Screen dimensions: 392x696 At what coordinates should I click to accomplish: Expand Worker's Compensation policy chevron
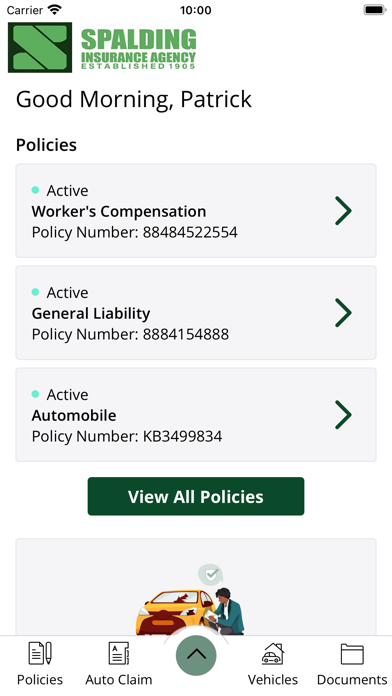point(343,211)
